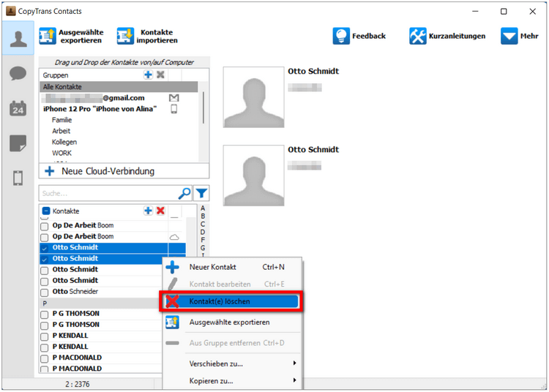Jump to letter A in alphabet index
549x392 pixels.
click(x=203, y=208)
